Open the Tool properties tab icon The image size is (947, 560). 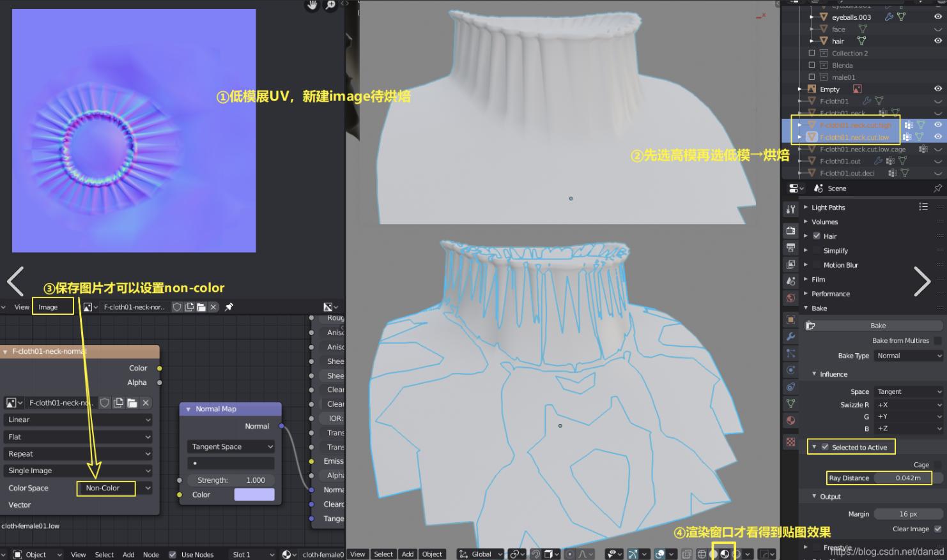point(791,209)
